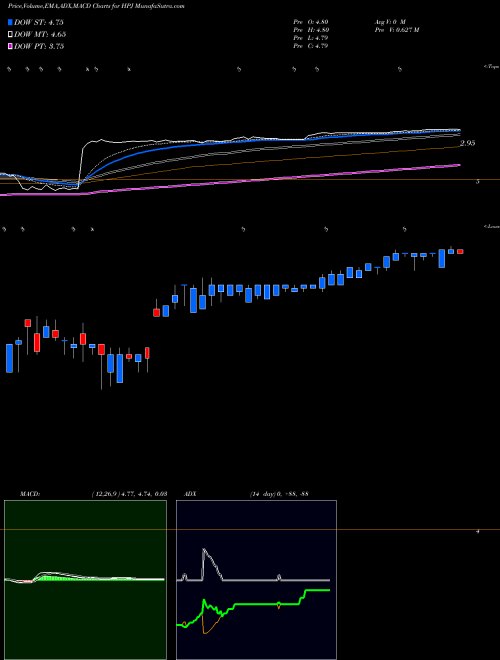Click the 'DOW ST: 4.75' label
This screenshot has width=500, height=660.
(x=39, y=22)
